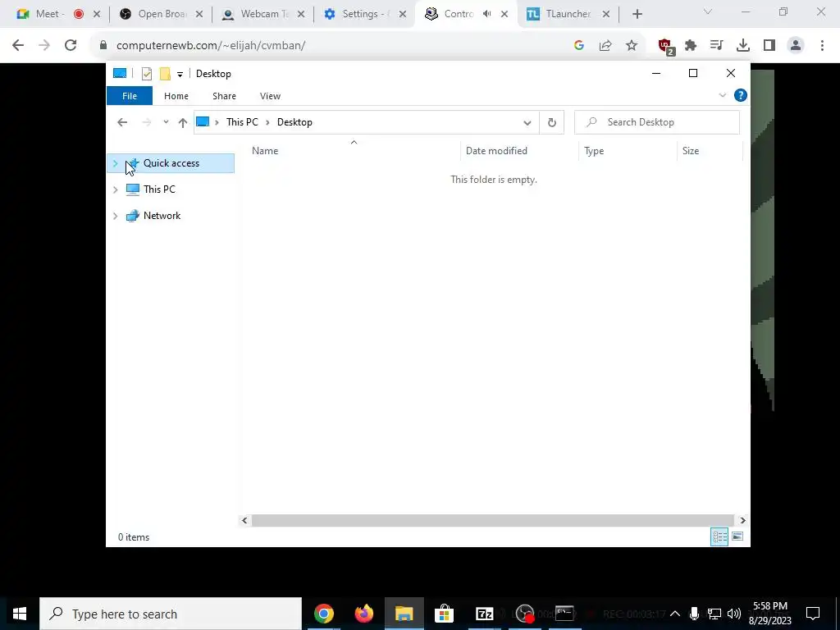
Task: Mute audio on the Control tab
Action: 486,14
